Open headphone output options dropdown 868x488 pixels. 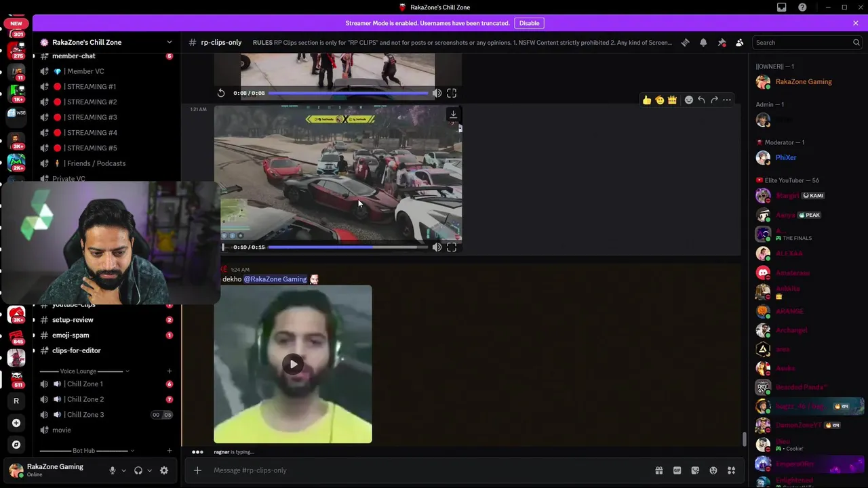(149, 470)
